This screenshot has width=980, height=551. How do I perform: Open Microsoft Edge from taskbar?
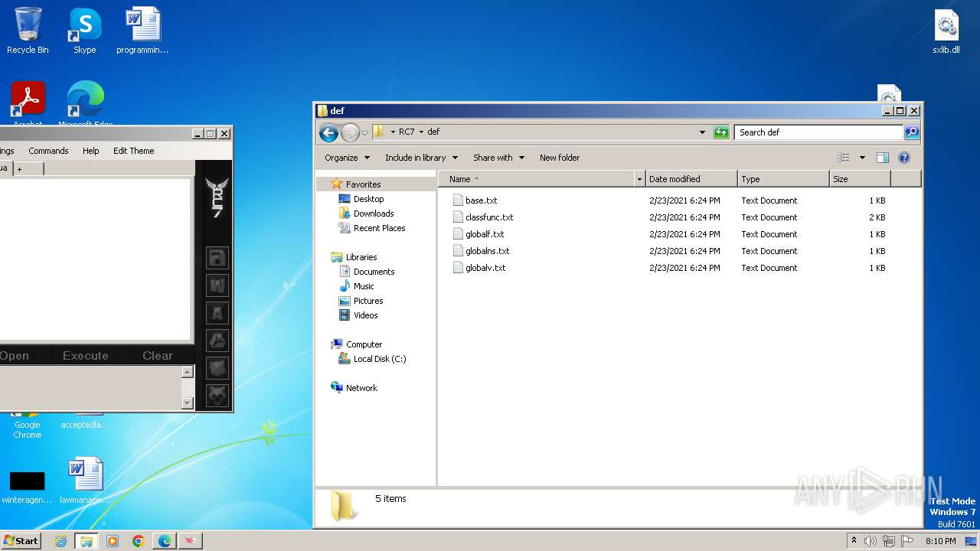[164, 541]
